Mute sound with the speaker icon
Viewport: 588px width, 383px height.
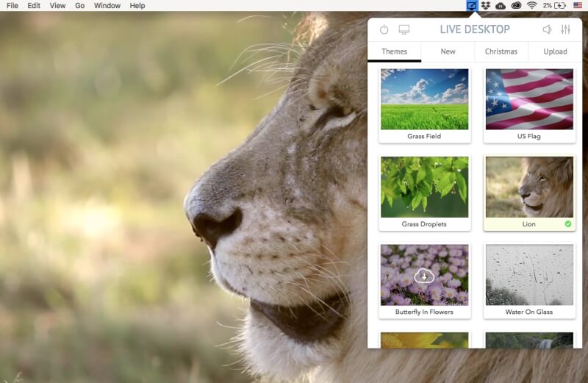coord(547,29)
